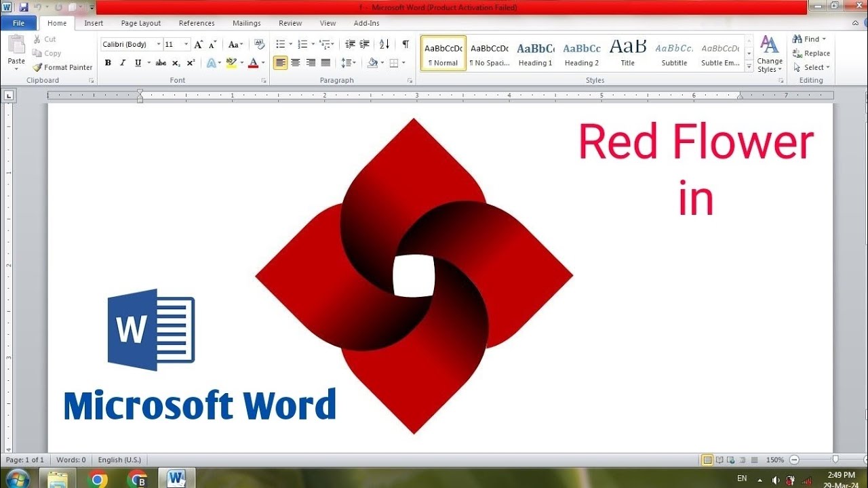868x488 pixels.
Task: Click the text highlight color swatch
Action: 231,63
